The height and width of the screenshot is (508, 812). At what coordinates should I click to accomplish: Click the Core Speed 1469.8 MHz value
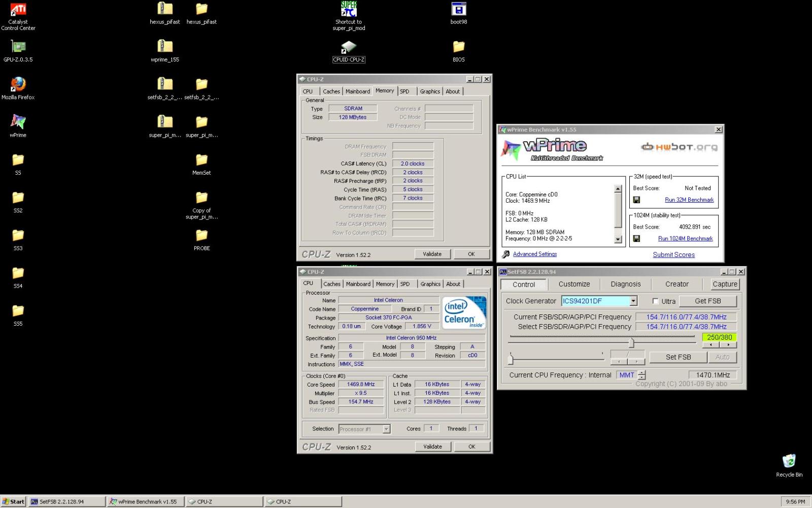[361, 385]
